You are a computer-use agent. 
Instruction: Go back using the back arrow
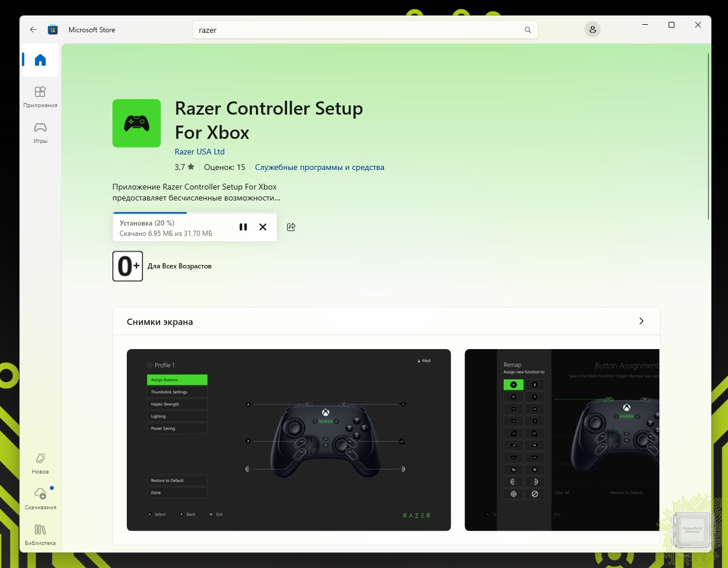[33, 30]
